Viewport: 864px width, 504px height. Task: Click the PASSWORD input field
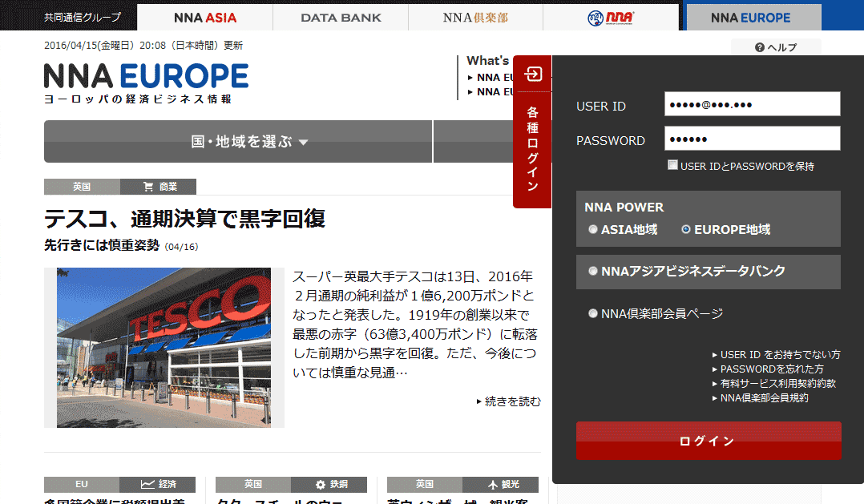[x=752, y=139]
